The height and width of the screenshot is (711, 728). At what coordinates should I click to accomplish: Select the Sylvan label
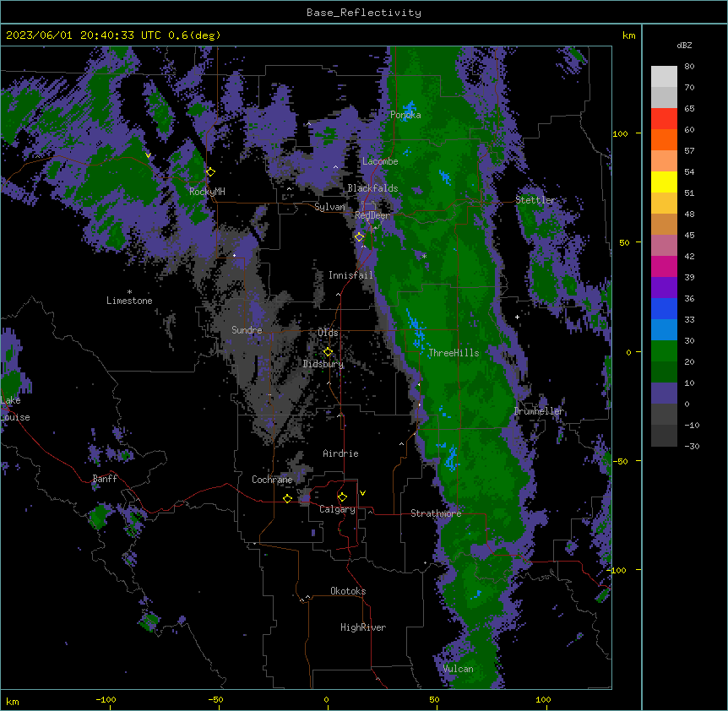pyautogui.click(x=329, y=207)
